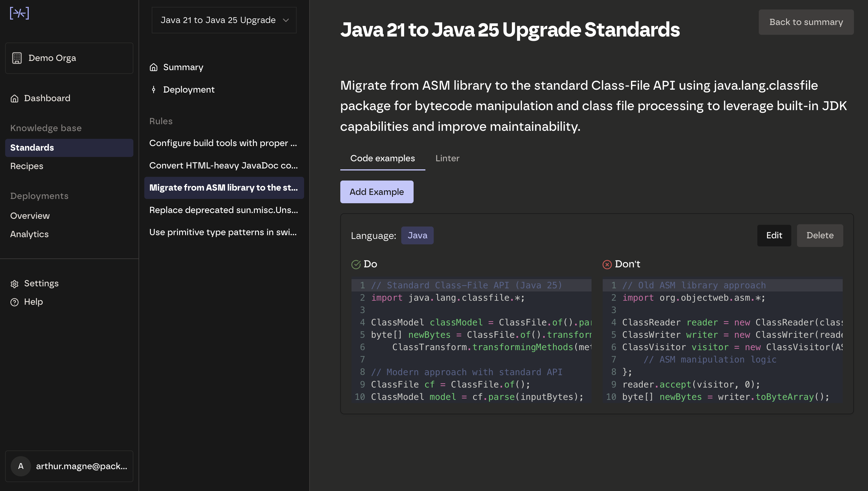Screen dimensions: 868x491
Task: Select the Demo Orga organization icon
Action: point(17,58)
